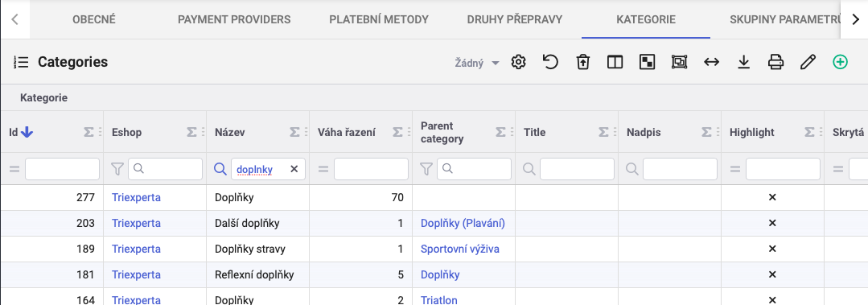Switch to Payment Providers tab
The image size is (868, 305).
pos(234,19)
